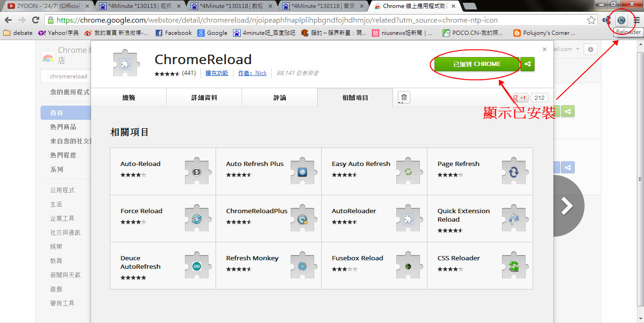Select 新聞與天氣 category in sidebar
Viewport: 644px width, 323px height.
tap(65, 275)
